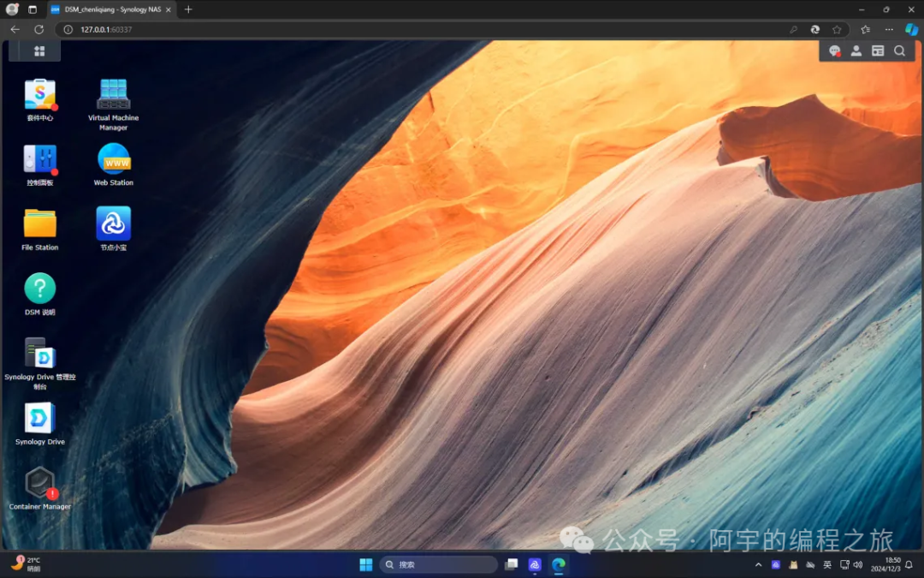Image resolution: width=924 pixels, height=578 pixels.
Task: Open the DSM widgets panel
Action: click(x=878, y=51)
